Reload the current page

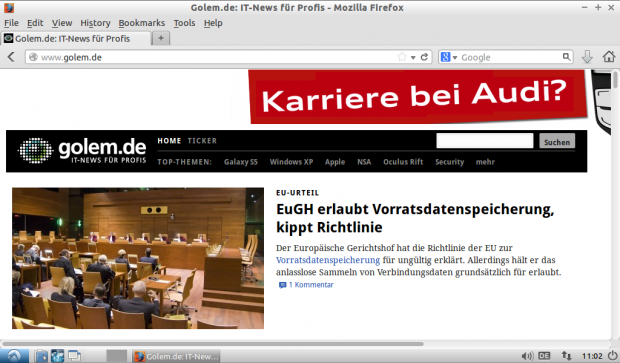click(424, 57)
